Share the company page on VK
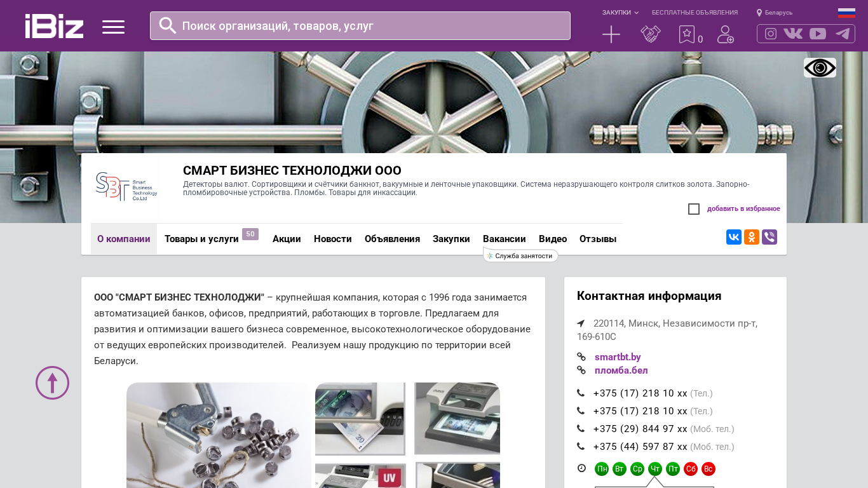Image resolution: width=868 pixels, height=488 pixels. pos(734,237)
